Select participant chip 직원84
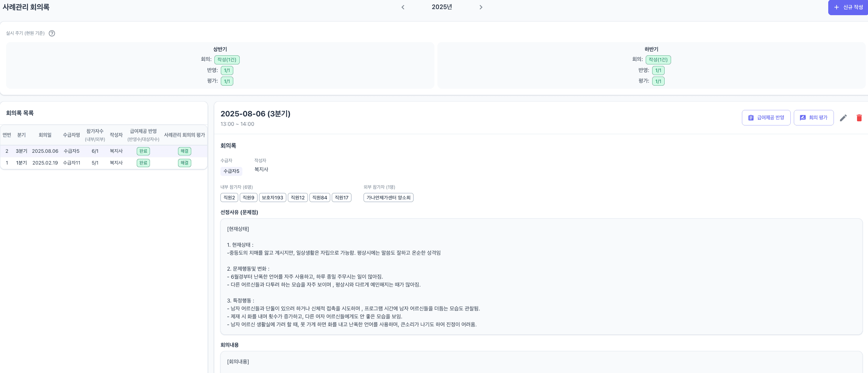This screenshot has width=868, height=373. (x=320, y=197)
